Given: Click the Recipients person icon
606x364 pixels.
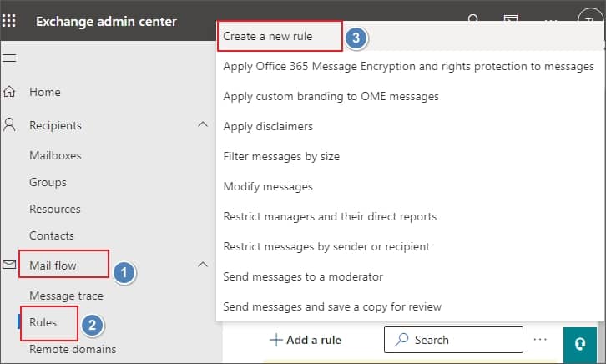Looking at the screenshot, I should [x=9, y=124].
